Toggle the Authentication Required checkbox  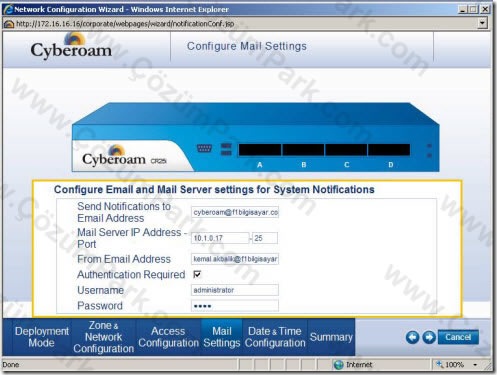(197, 274)
